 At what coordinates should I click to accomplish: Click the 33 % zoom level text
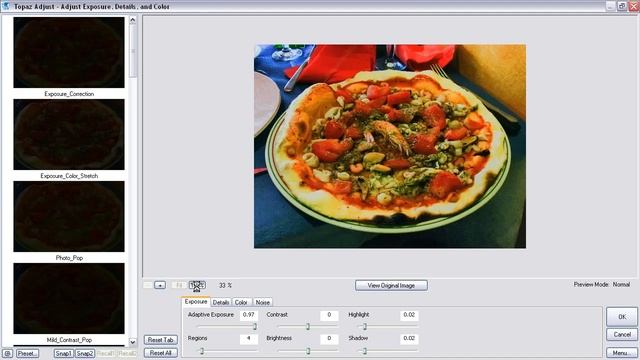225,285
